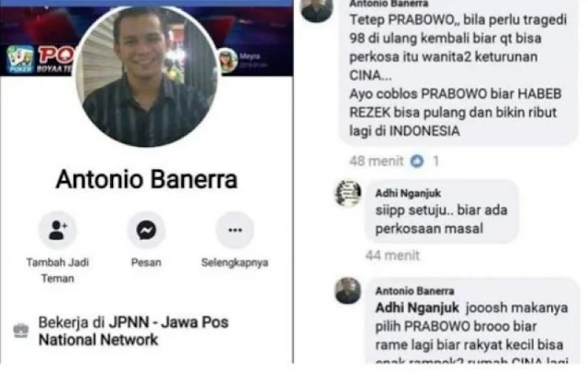The width and height of the screenshot is (588, 372).
Task: Open the Messenger Pesan icon
Action: click(146, 230)
